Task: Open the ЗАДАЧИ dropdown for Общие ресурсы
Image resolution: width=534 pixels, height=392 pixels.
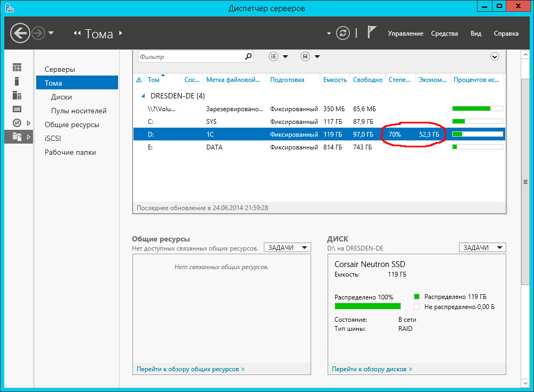Action: (x=287, y=247)
